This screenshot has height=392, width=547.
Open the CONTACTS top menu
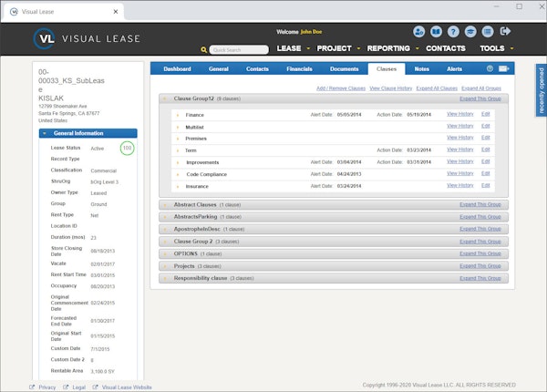[446, 48]
